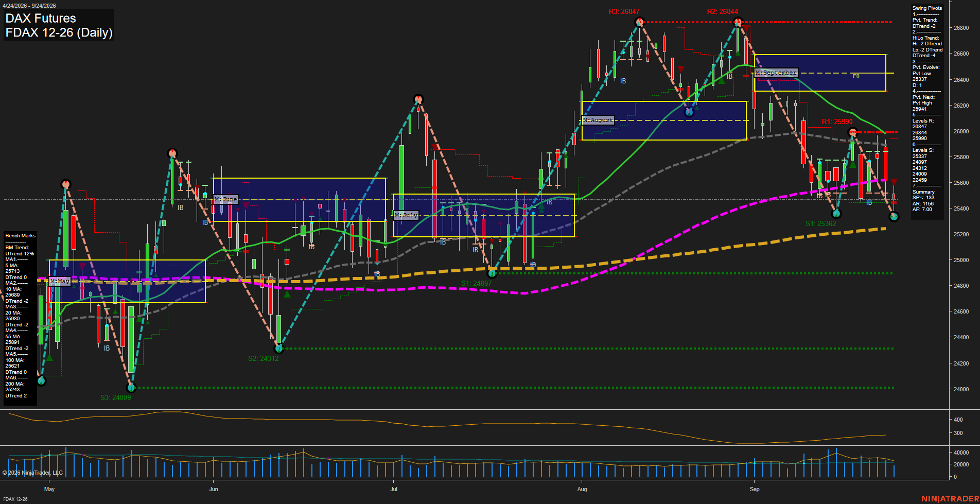Select the Swing Pivots panel header

pos(927,8)
